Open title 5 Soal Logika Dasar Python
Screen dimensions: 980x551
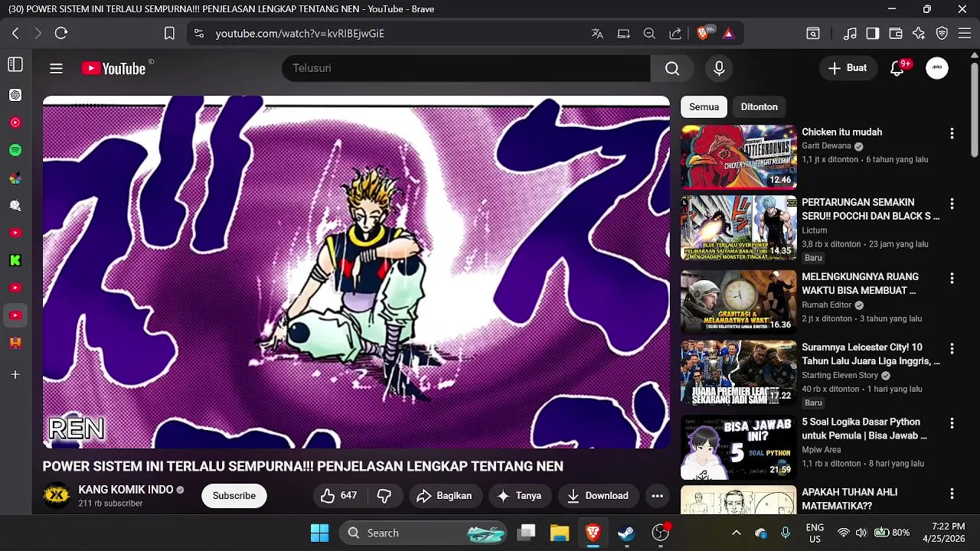click(x=864, y=429)
